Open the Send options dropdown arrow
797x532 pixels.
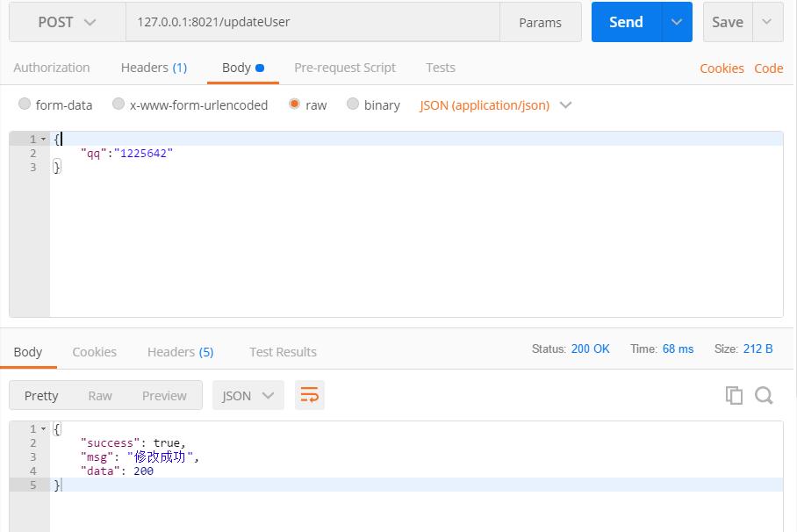click(x=677, y=22)
